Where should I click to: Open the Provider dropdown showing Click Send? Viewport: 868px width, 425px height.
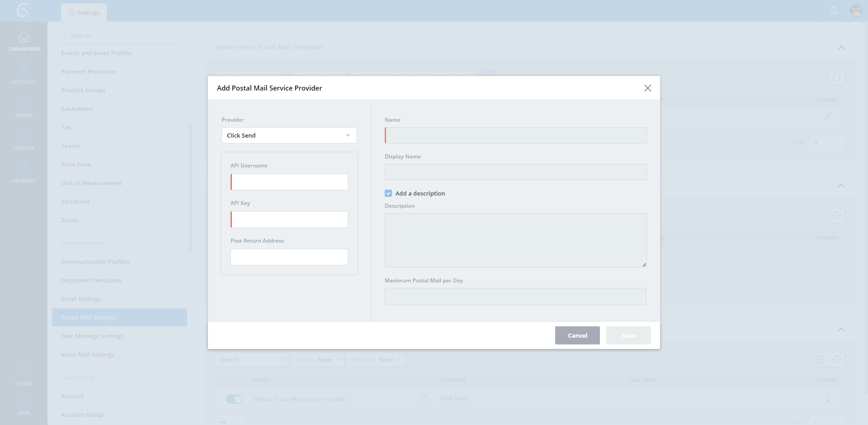[x=289, y=135]
